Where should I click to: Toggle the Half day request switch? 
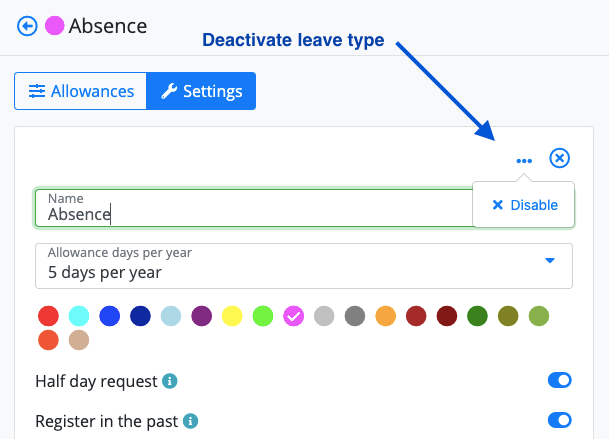[x=559, y=380]
